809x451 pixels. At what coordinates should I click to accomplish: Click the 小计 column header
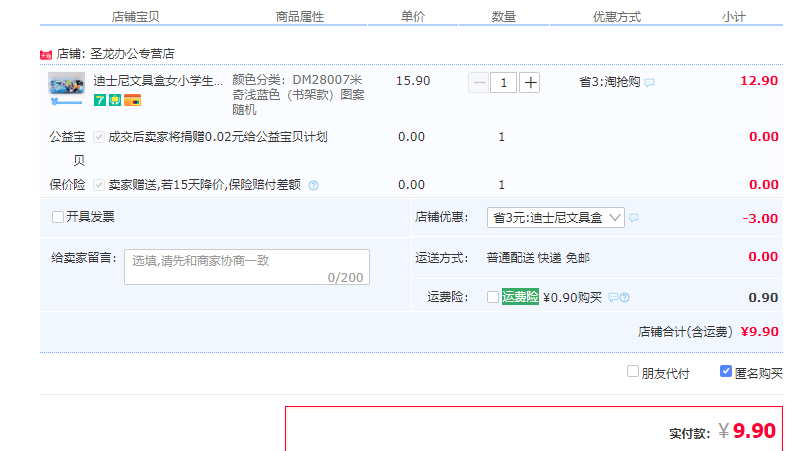734,17
